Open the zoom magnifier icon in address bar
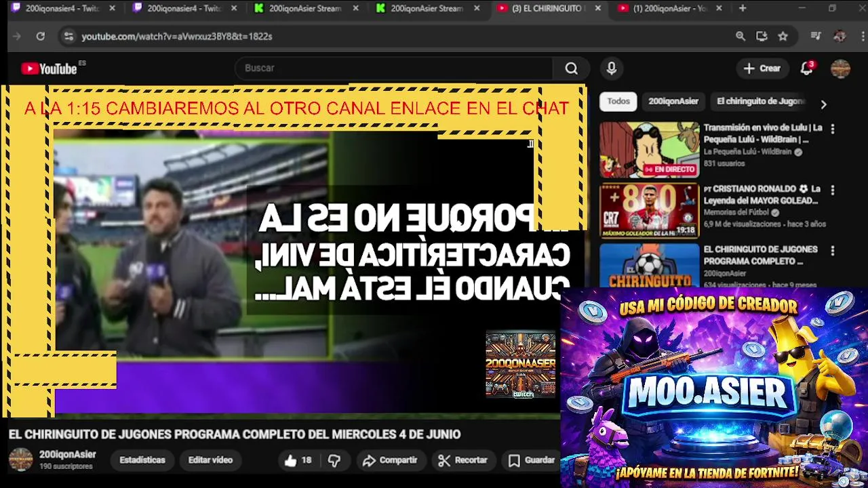Image resolution: width=868 pixels, height=488 pixels. pyautogui.click(x=741, y=37)
